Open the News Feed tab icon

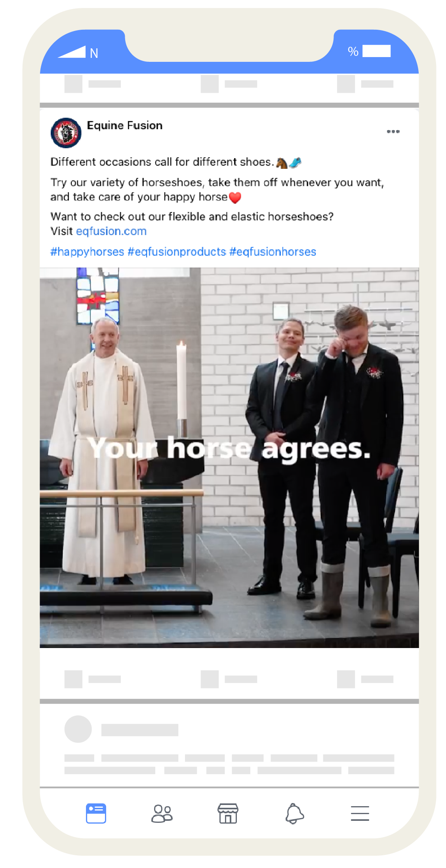pos(96,813)
